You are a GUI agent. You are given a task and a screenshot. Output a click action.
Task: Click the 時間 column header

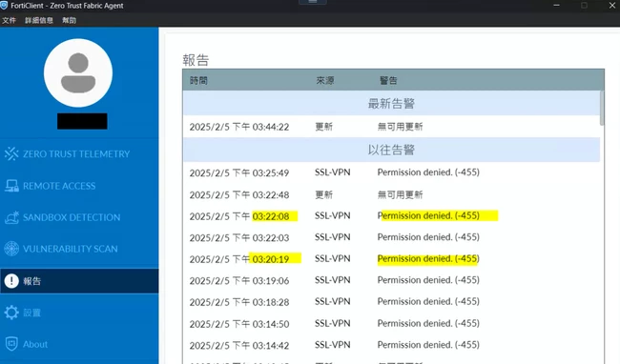(x=198, y=81)
